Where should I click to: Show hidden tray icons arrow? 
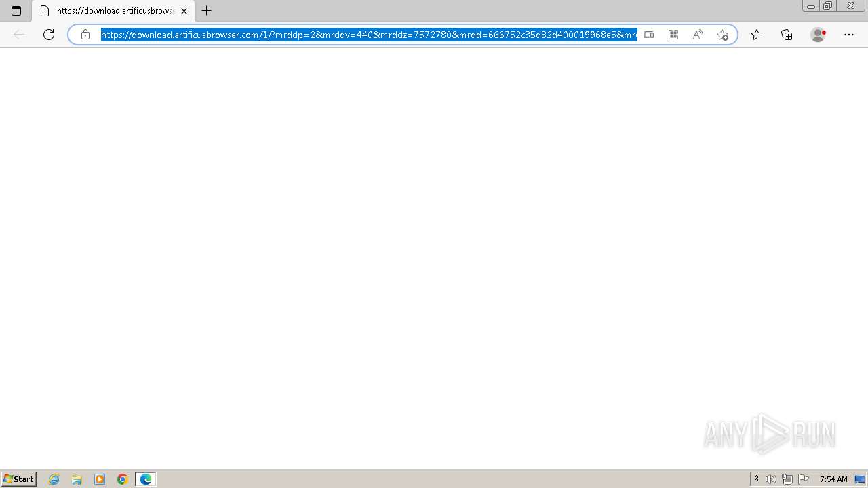(757, 479)
